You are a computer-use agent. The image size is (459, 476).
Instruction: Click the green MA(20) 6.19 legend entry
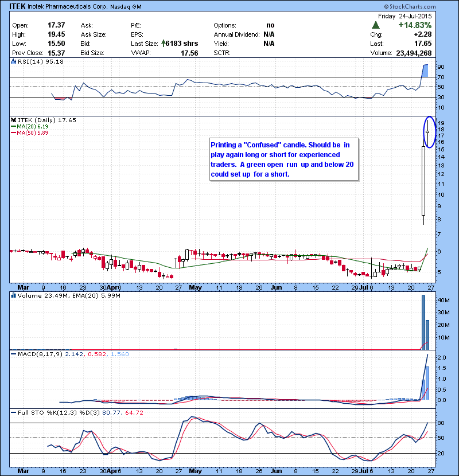point(29,126)
